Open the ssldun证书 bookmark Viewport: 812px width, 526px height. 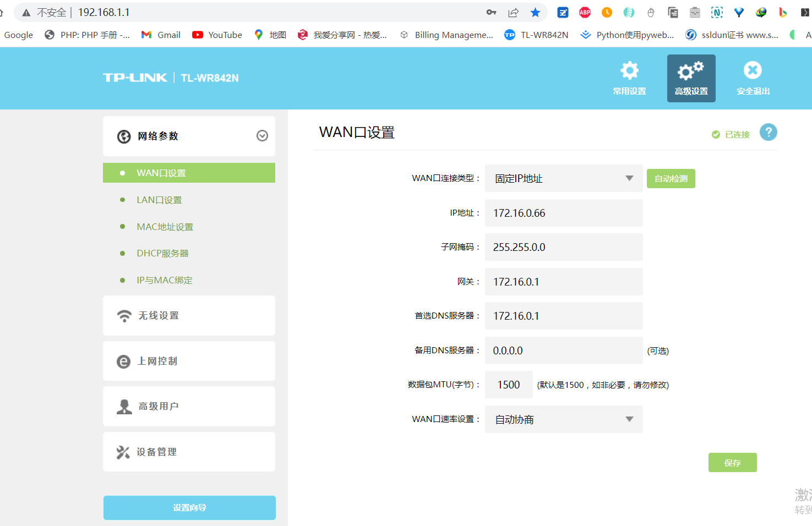732,35
